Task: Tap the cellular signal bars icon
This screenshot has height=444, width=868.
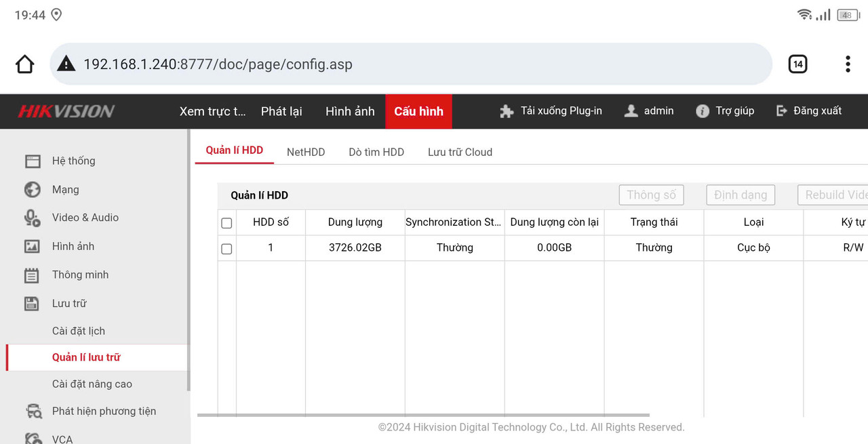Action: tap(823, 14)
